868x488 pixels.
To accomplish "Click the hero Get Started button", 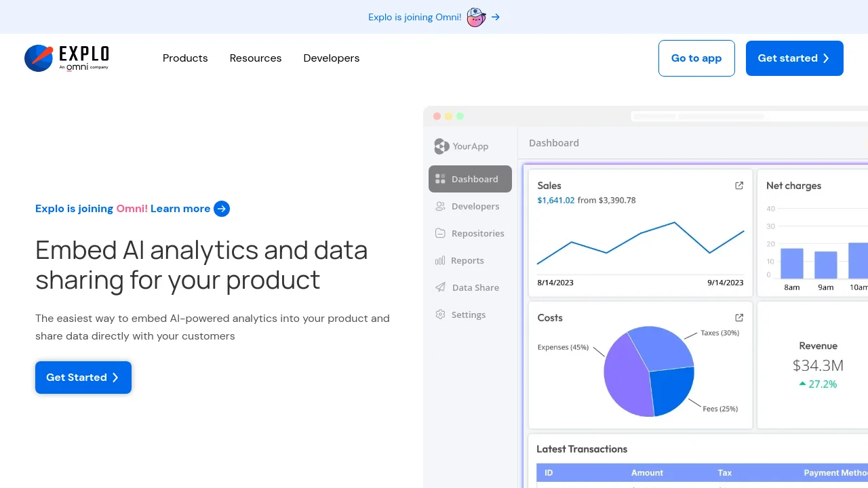I will [x=83, y=378].
